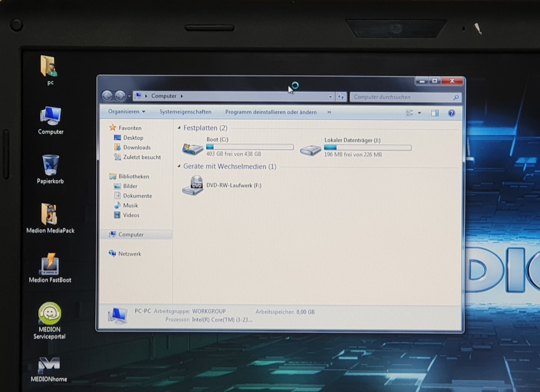
Task: Refresh the address bar view
Action: (x=341, y=97)
